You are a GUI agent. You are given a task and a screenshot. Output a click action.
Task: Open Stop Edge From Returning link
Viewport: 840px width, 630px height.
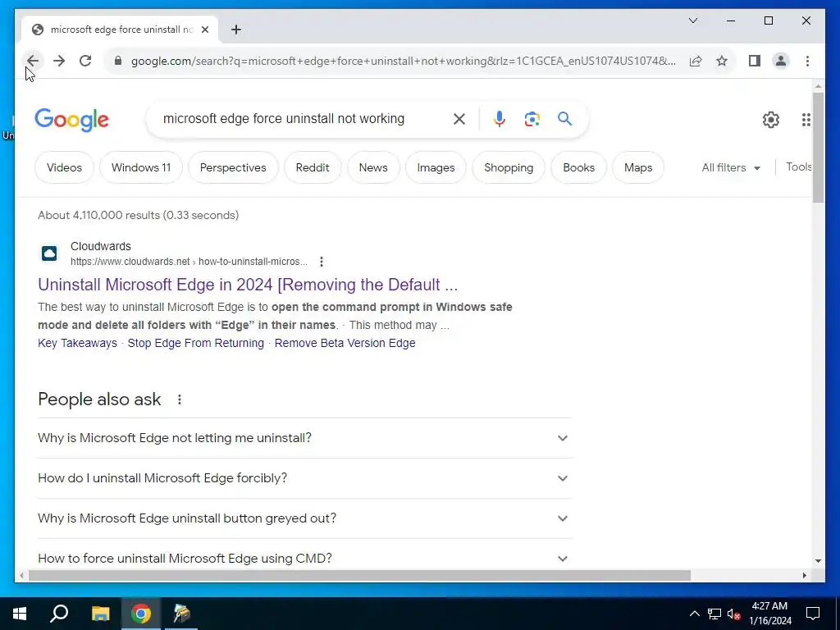(195, 343)
